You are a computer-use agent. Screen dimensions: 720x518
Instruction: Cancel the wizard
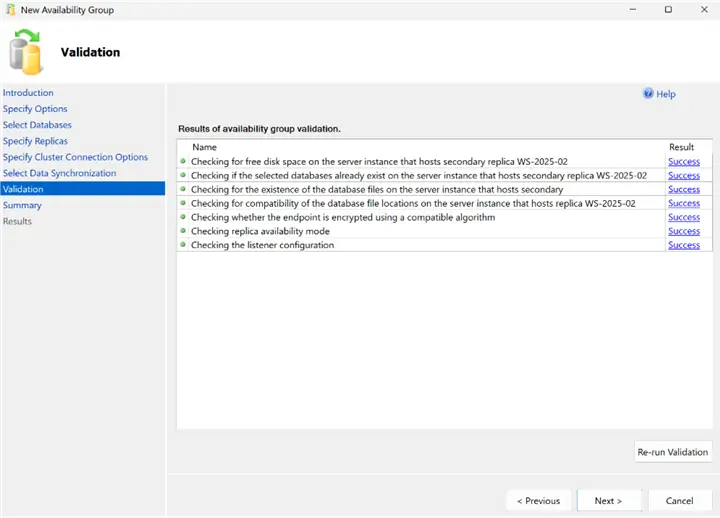[x=680, y=501]
